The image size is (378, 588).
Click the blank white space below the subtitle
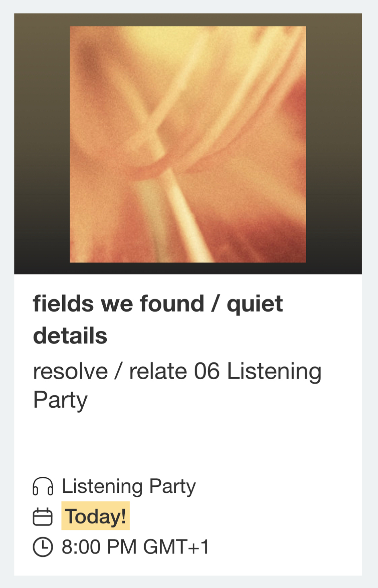click(188, 439)
